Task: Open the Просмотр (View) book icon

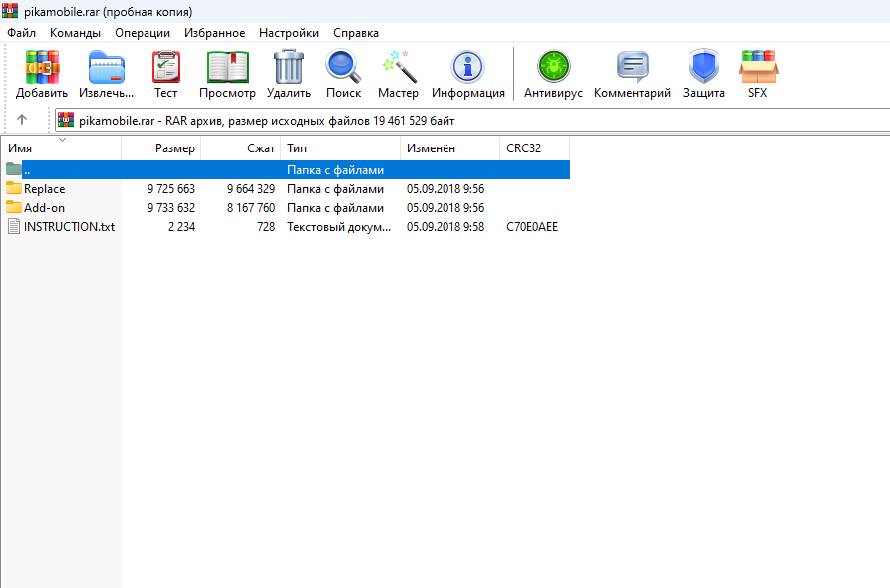Action: pos(227,67)
